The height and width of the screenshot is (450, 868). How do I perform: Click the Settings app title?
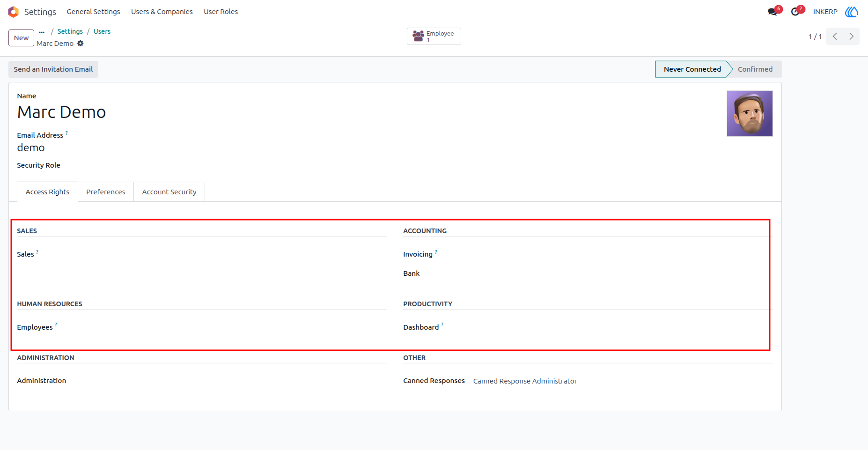(40, 12)
